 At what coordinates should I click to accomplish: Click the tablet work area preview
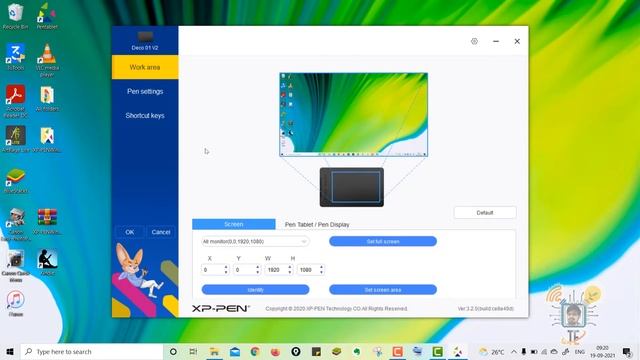(x=356, y=187)
